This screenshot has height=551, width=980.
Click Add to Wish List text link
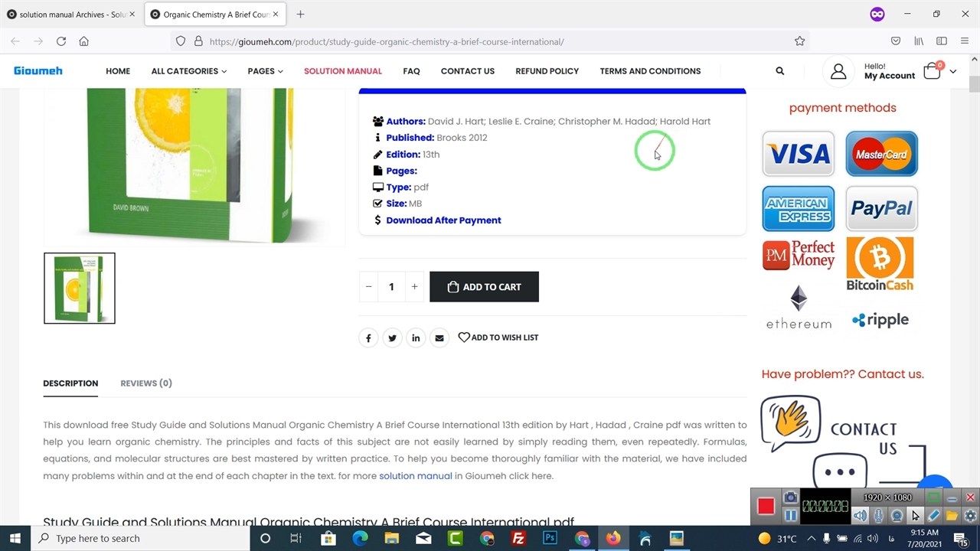505,337
